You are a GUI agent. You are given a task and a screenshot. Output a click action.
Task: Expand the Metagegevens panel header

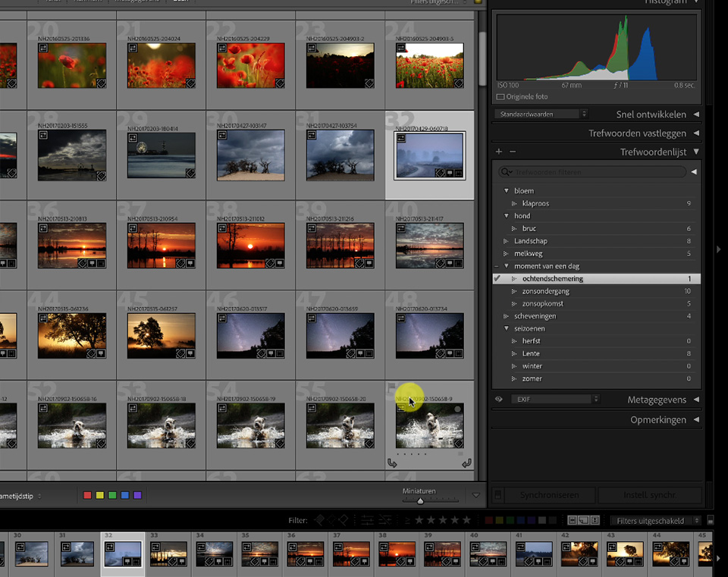[x=696, y=400]
